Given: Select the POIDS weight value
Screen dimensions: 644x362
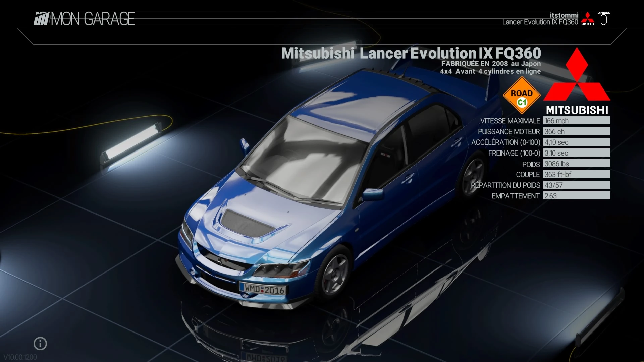Looking at the screenshot, I should tap(576, 164).
